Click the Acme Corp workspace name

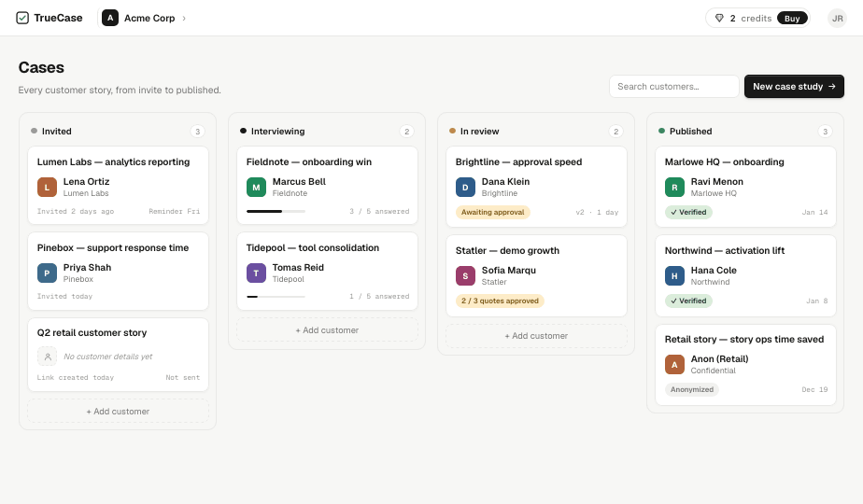point(149,18)
